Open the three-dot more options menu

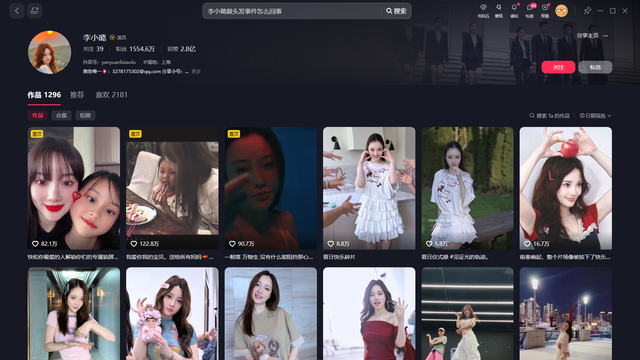click(605, 36)
